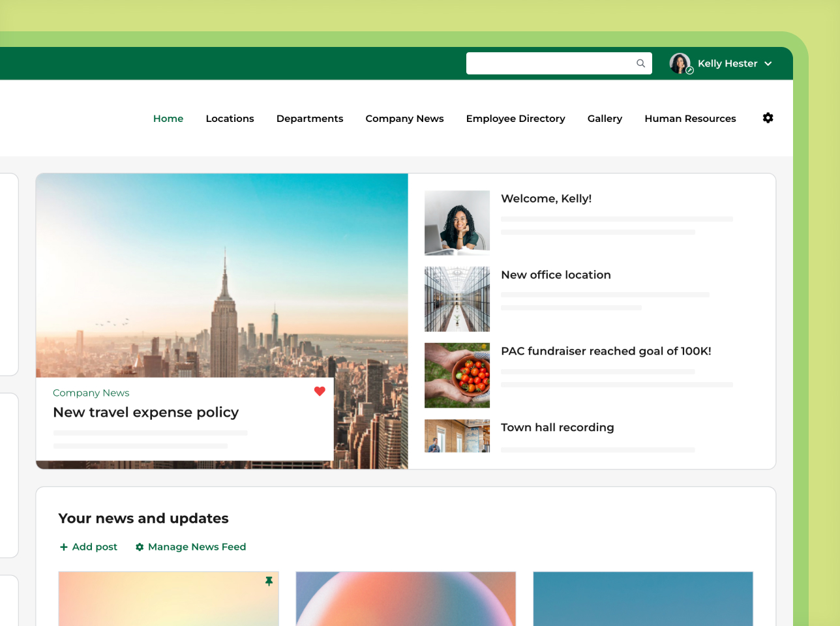Open the Gallery page
840x626 pixels.
click(605, 119)
